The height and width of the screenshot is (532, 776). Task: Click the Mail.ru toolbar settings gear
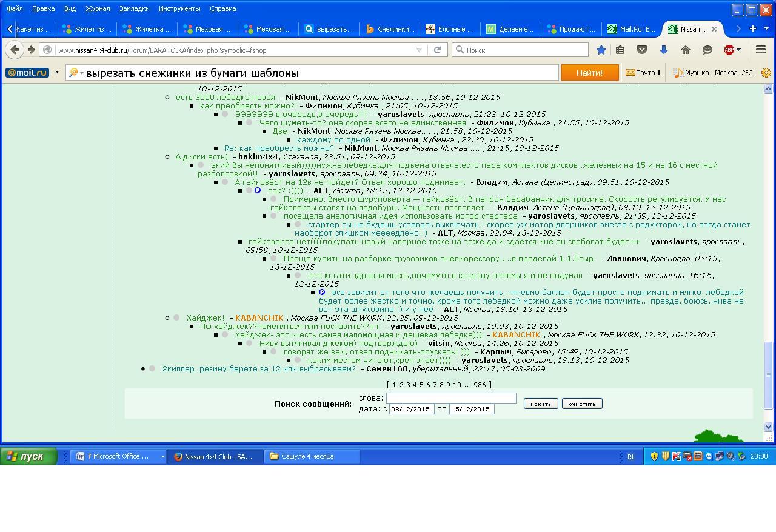(766, 73)
